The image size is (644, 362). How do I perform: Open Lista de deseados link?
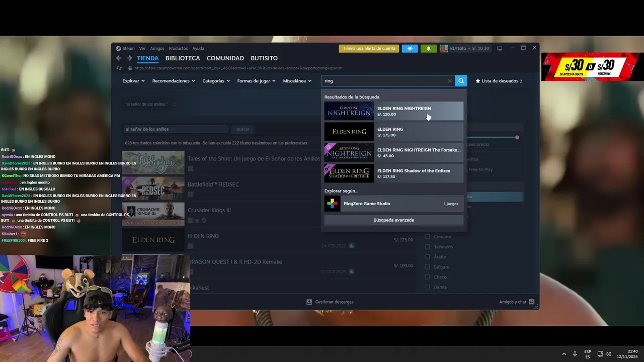tap(499, 81)
